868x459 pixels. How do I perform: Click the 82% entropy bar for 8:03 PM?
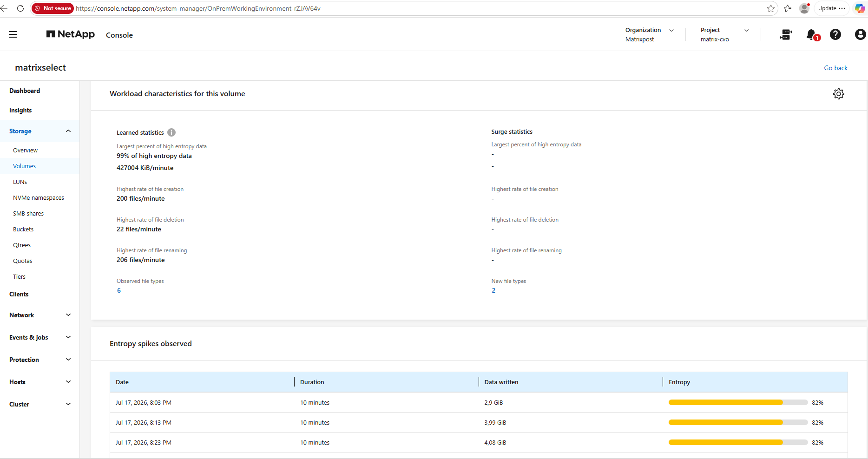738,402
